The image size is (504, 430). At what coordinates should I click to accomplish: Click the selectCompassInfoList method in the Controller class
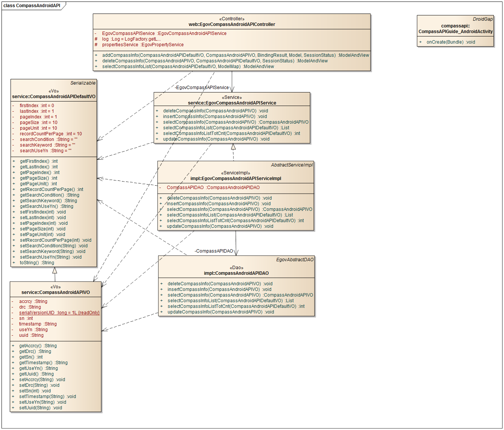pyautogui.click(x=188, y=67)
